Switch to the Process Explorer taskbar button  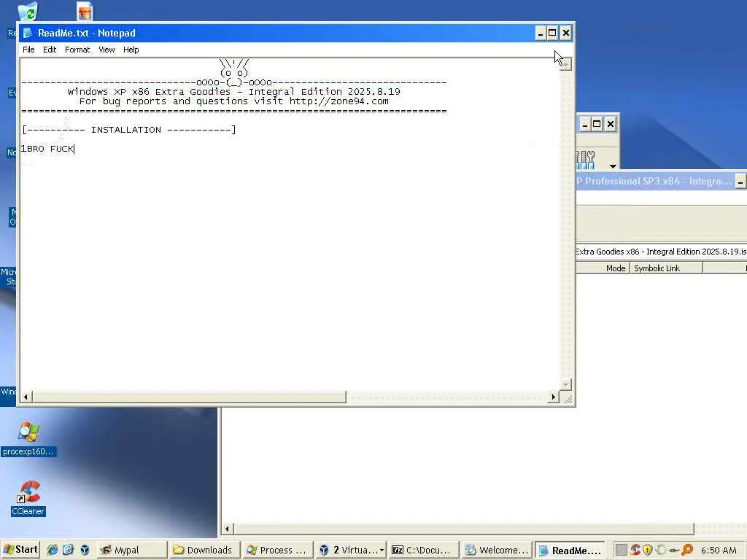click(x=277, y=550)
